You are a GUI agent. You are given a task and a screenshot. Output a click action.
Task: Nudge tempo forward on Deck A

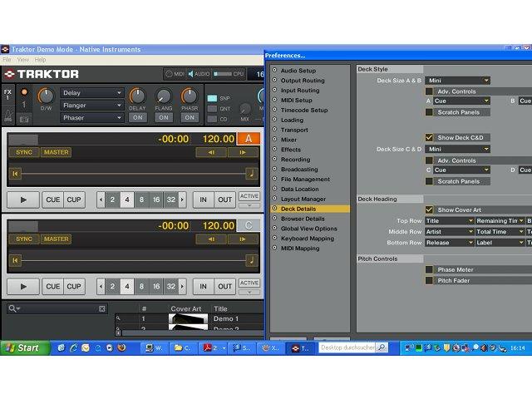click(x=243, y=152)
